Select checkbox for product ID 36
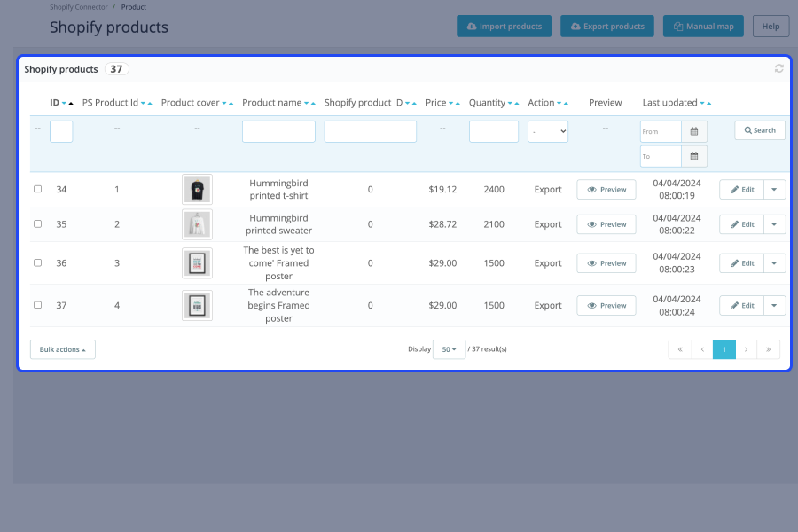Viewport: 798px width, 532px height. [x=37, y=262]
